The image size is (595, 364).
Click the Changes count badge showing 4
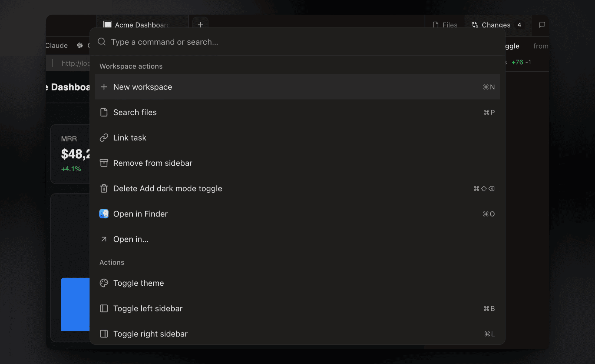(519, 25)
